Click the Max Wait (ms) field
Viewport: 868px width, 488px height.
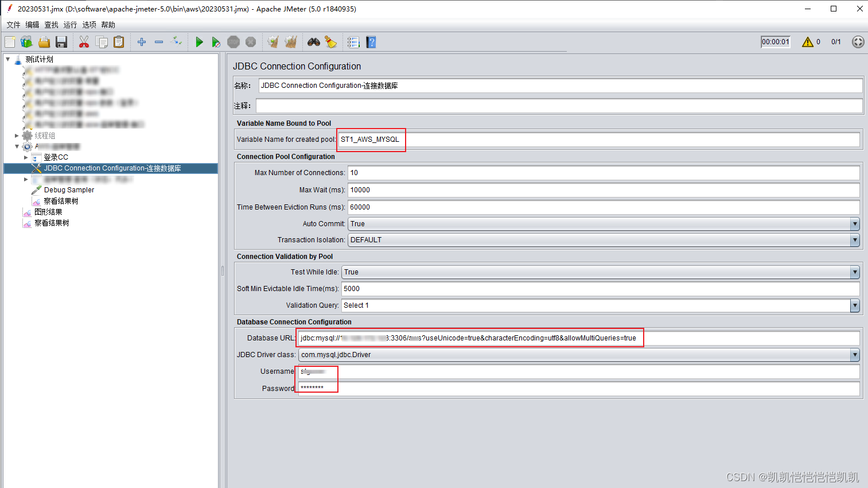[604, 190]
